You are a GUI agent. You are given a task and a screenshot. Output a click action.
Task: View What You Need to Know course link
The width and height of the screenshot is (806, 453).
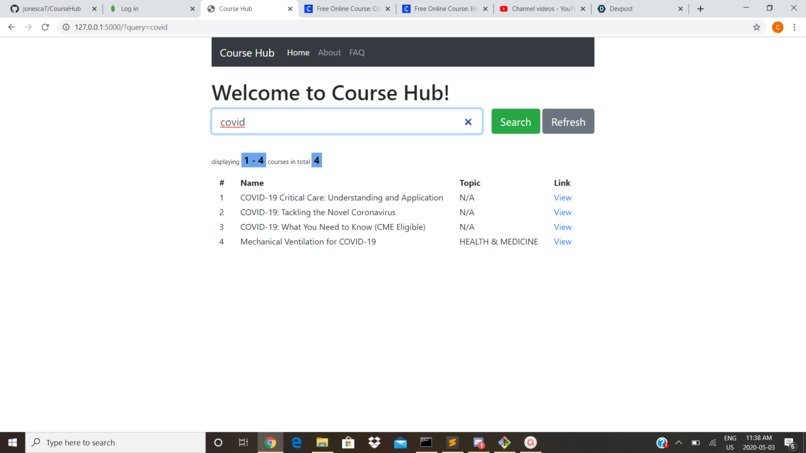[562, 227]
